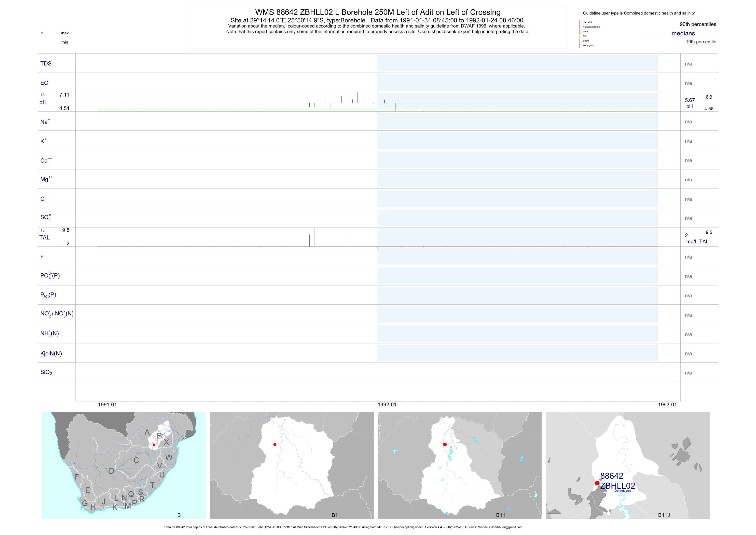This screenshot has height=535, width=756.
Task: Click the TDS parameter label
Action: [46, 64]
